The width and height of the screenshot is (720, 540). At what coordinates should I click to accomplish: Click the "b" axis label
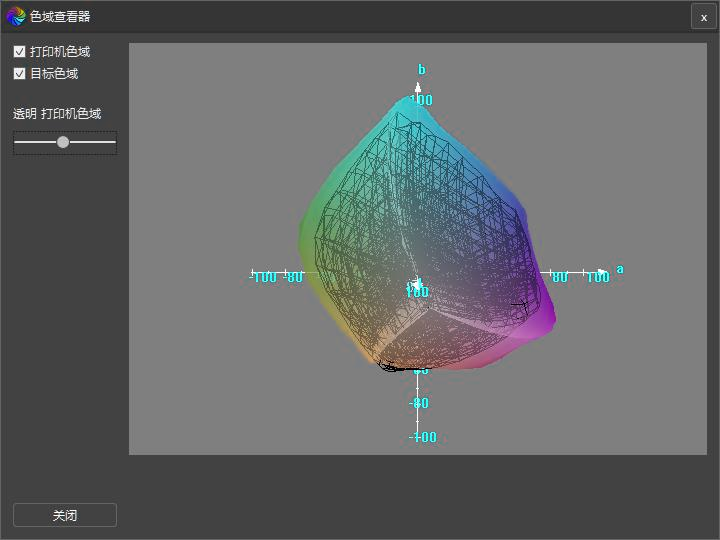point(421,69)
